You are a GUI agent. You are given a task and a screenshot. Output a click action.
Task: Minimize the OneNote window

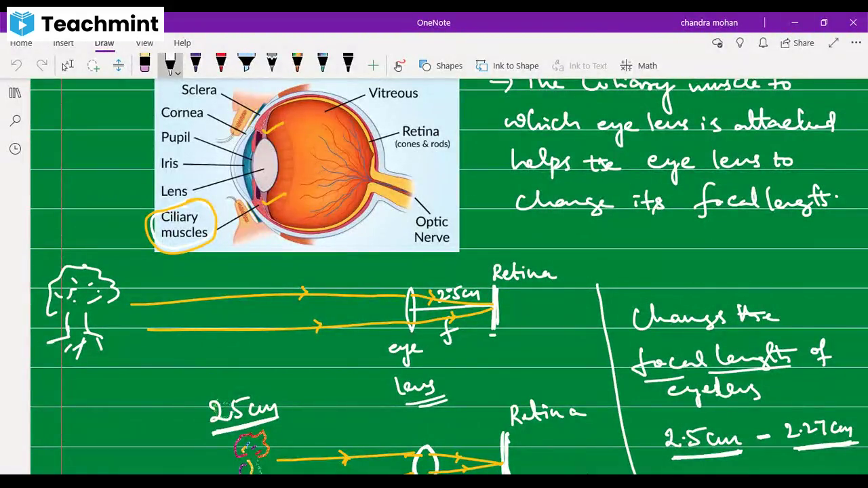[795, 22]
